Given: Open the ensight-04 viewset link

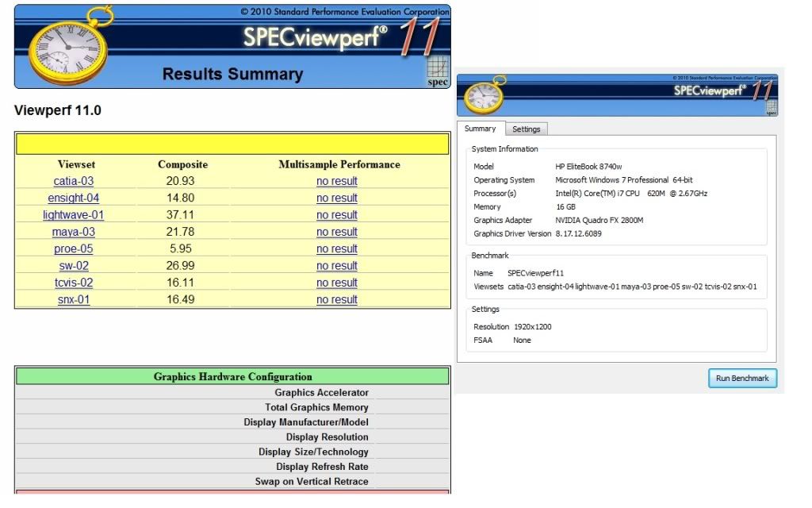Looking at the screenshot, I should [74, 198].
